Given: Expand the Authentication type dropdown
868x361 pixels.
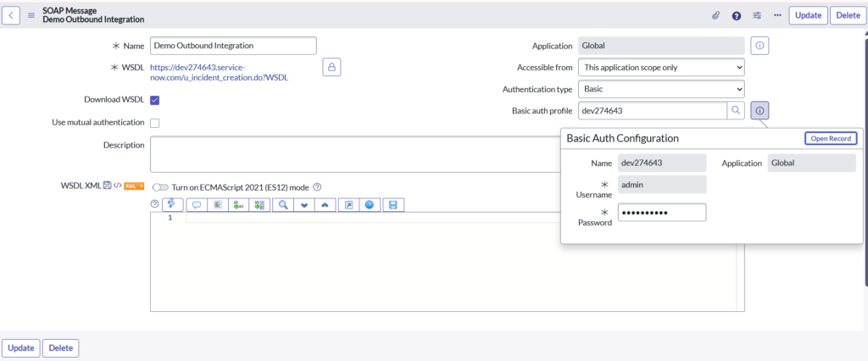Looking at the screenshot, I should point(660,89).
